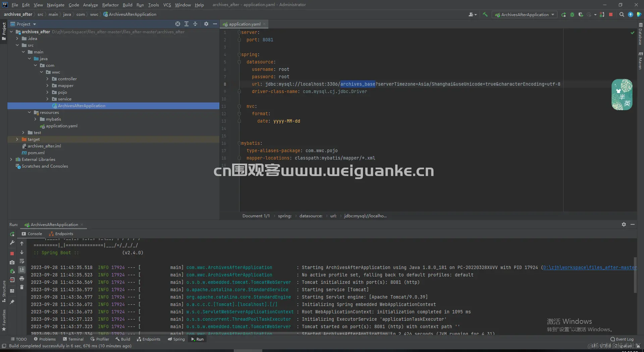Start debugging with the top toolbar bug icon

[x=572, y=14]
